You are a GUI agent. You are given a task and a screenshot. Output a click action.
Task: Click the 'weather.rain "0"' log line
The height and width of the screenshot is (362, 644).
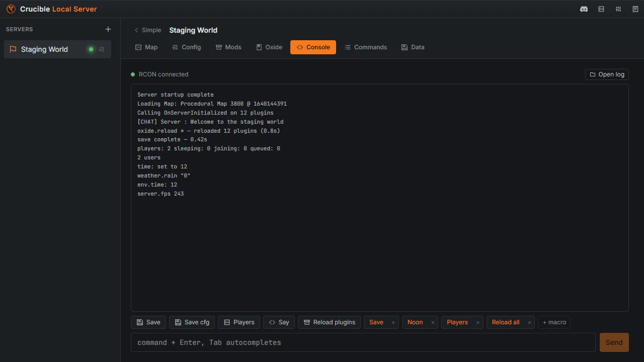point(164,175)
